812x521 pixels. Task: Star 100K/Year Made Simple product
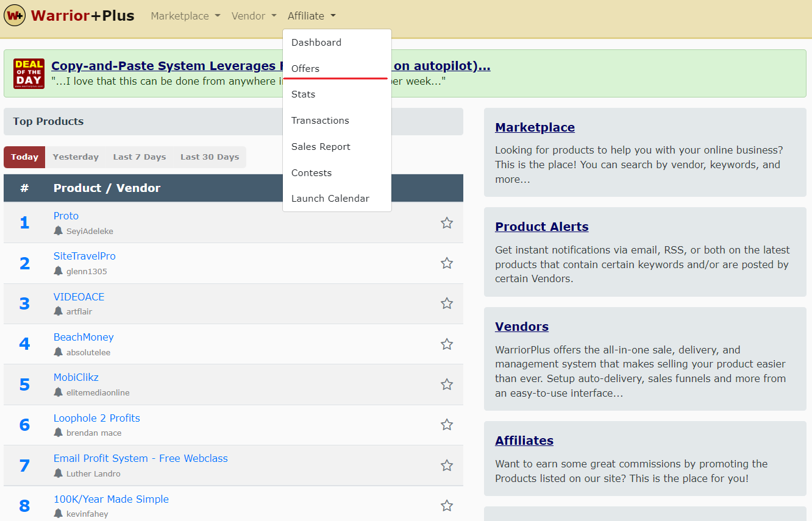click(x=447, y=506)
